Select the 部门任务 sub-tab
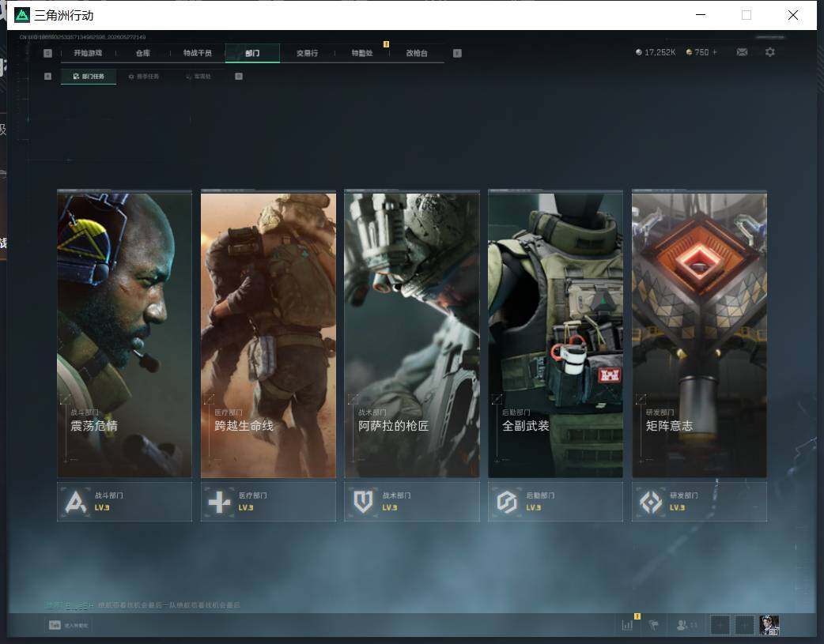The image size is (824, 644). (x=89, y=76)
